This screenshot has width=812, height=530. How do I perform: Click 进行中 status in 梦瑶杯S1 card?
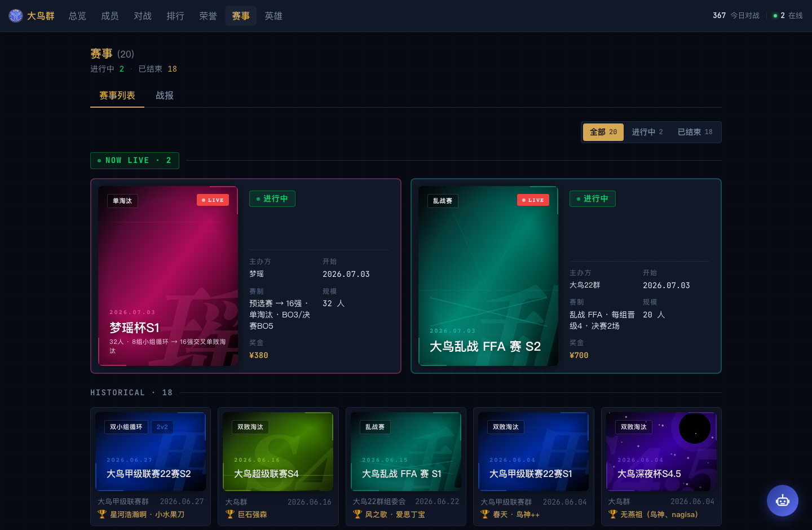click(x=272, y=198)
